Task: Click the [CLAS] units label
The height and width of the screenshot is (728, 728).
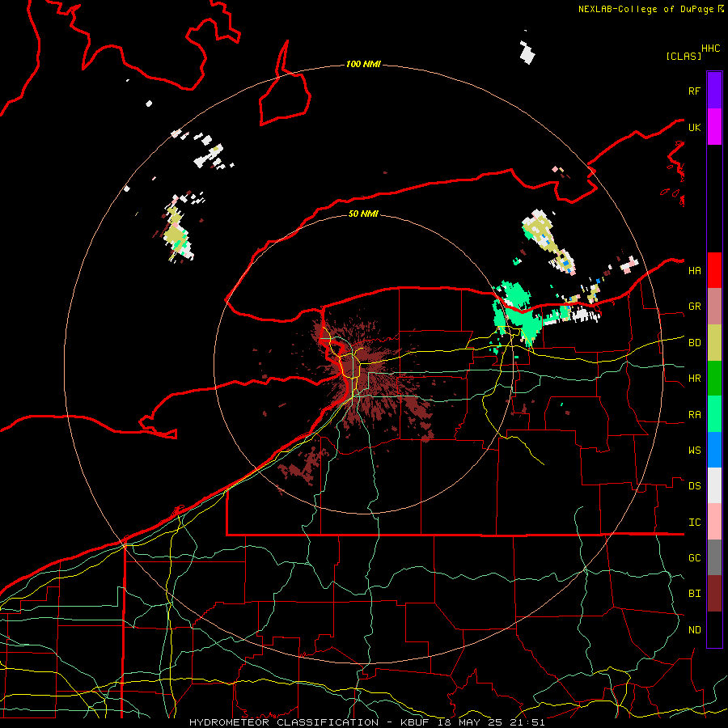Action: pos(684,57)
